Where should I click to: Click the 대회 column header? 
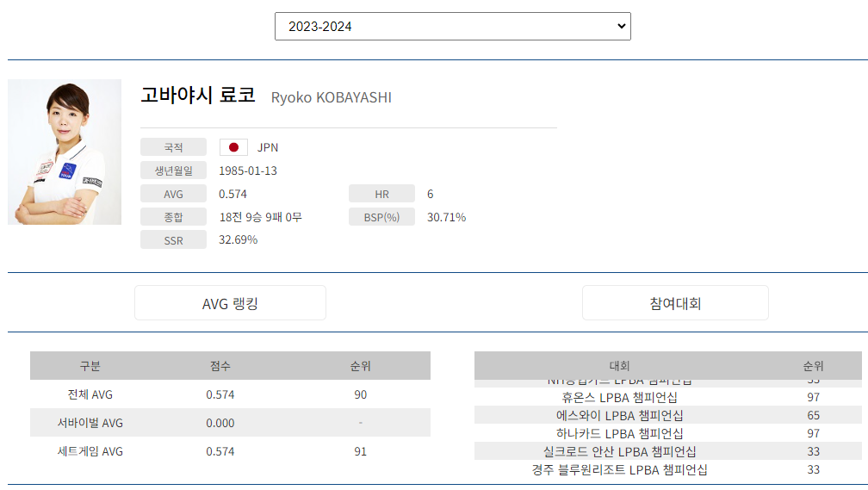click(619, 365)
